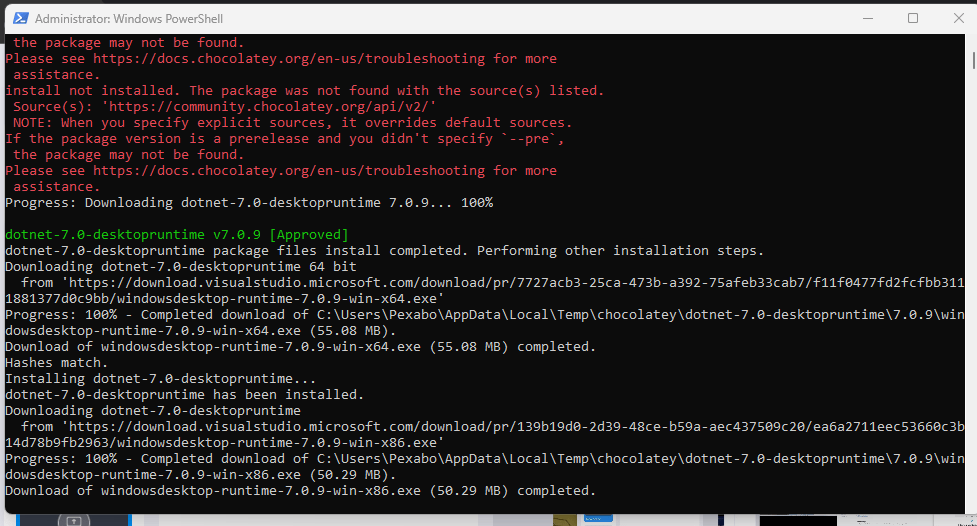This screenshot has height=526, width=977.
Task: Click the 'Download of windowsdesktop-runtime-7.0.9-win-x64.exe (55.08 MB) completed' line
Action: [300, 347]
